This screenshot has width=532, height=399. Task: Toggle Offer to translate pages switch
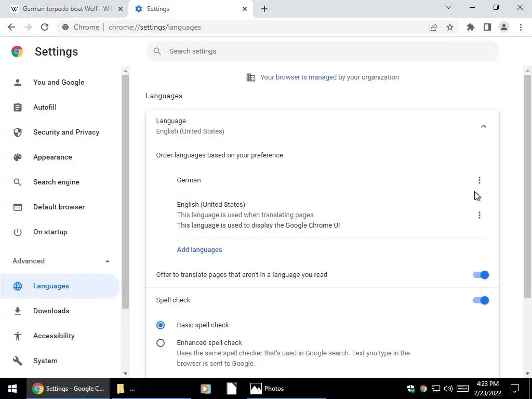(481, 275)
